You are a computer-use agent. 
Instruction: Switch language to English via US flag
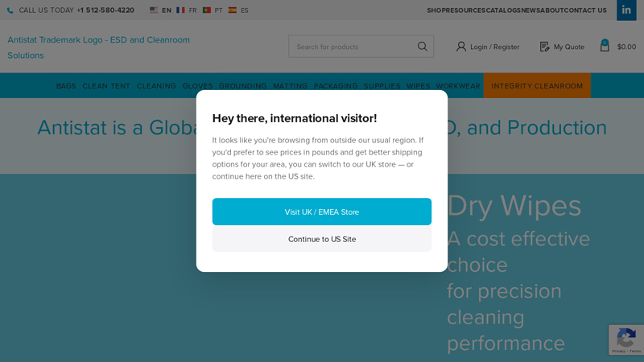154,10
